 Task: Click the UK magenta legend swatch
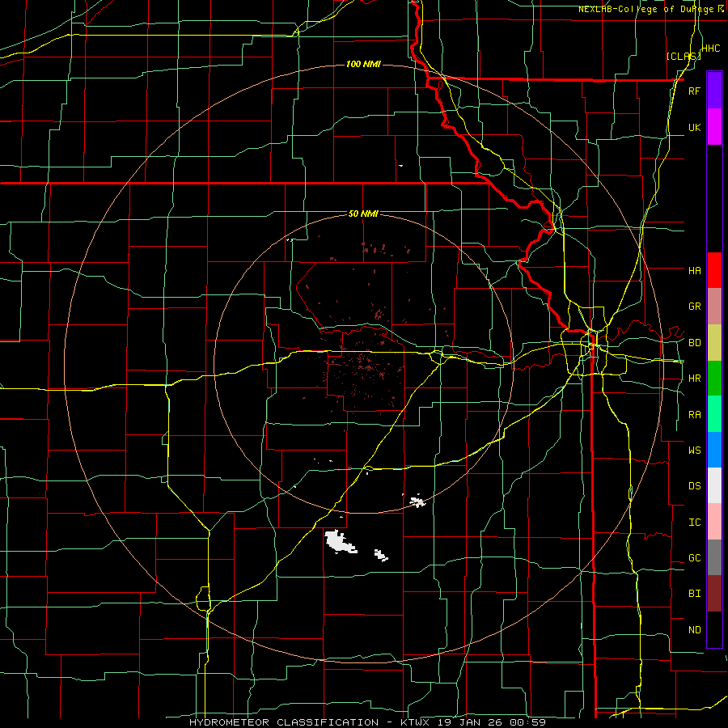pos(714,127)
